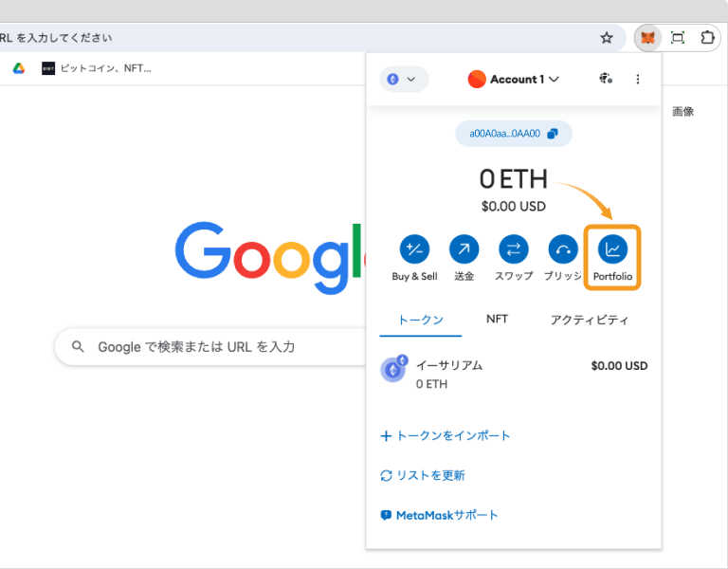Select the トークン tab

click(421, 320)
